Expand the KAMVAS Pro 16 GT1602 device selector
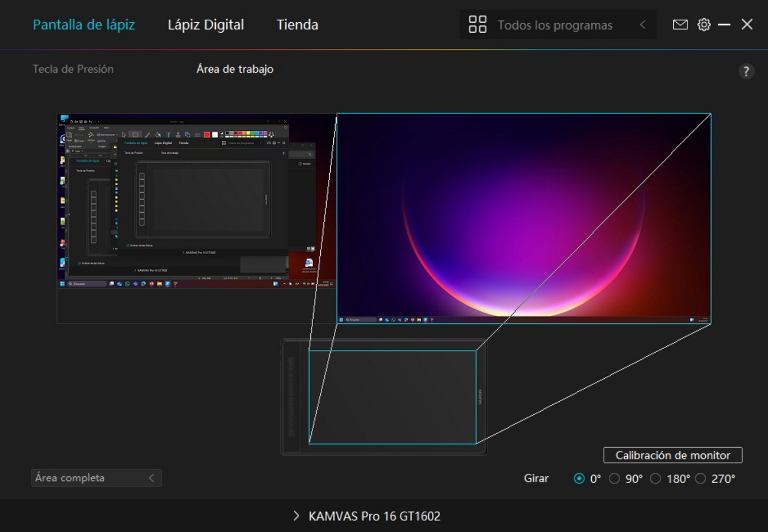Image resolution: width=768 pixels, height=532 pixels. point(366,516)
